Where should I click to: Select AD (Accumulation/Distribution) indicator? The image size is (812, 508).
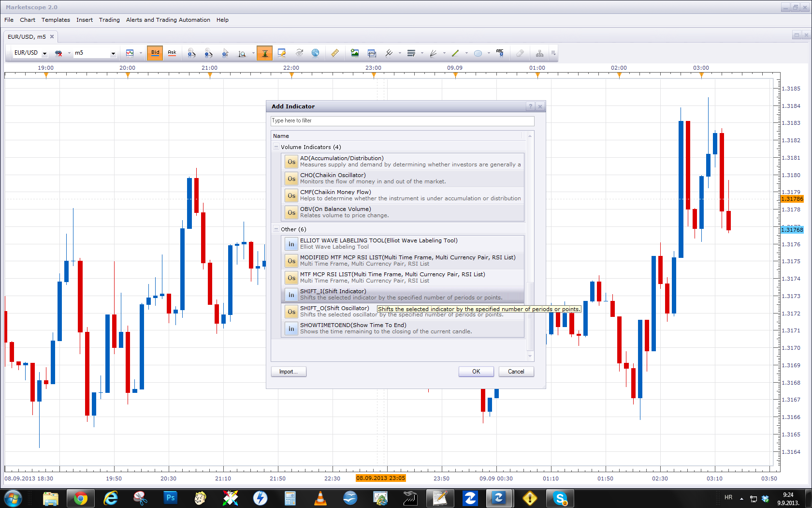tap(403, 162)
